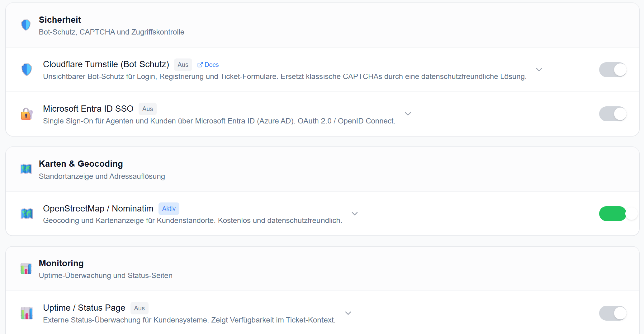Viewport: 644px width, 334px height.
Task: Turn on Microsoft Entra ID SSO
Action: coord(613,114)
